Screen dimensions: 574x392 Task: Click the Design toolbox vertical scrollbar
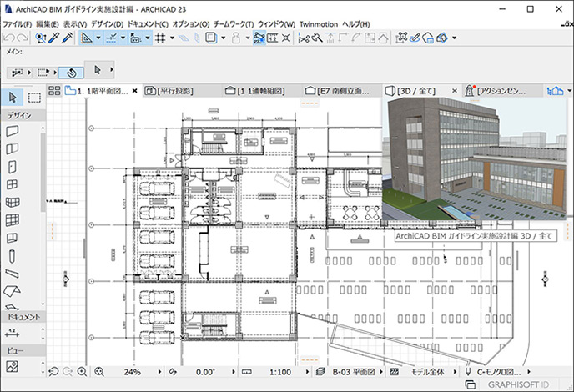coord(43,171)
